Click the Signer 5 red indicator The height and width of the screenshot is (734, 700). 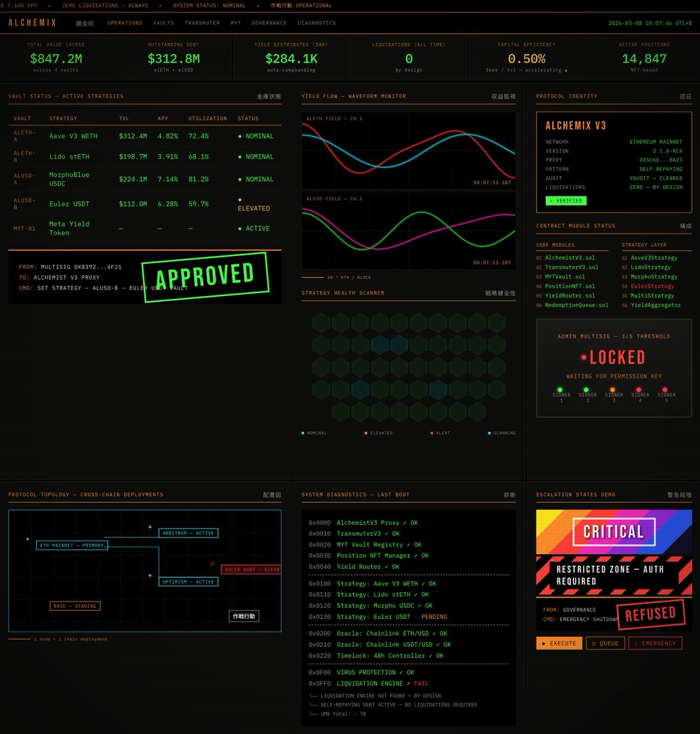665,390
